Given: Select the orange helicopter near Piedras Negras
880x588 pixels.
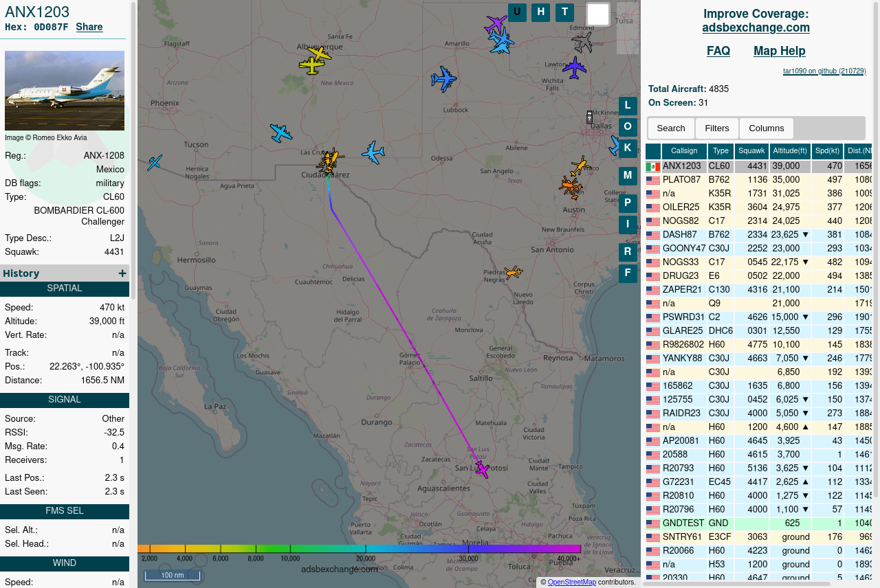Looking at the screenshot, I should click(x=514, y=273).
